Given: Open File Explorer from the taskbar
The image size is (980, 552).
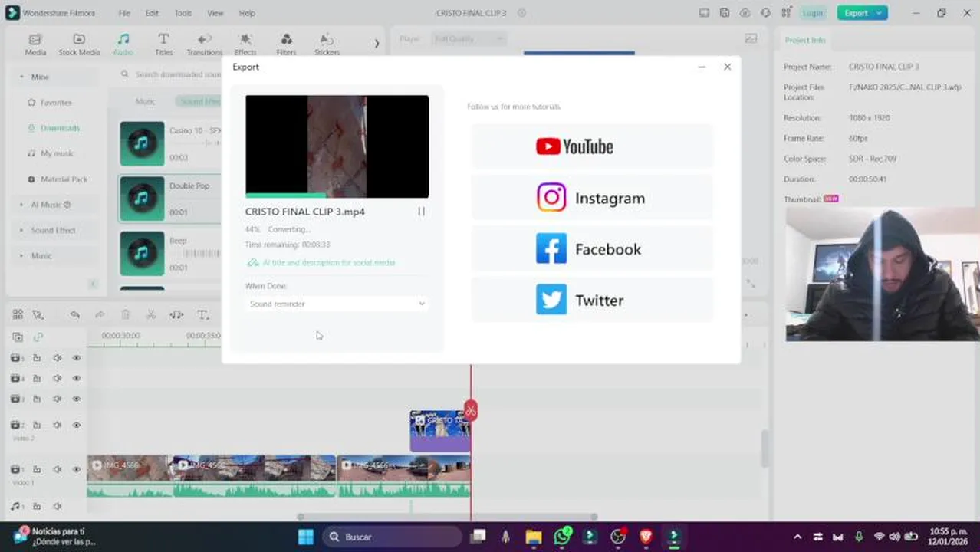Looking at the screenshot, I should pos(534,537).
